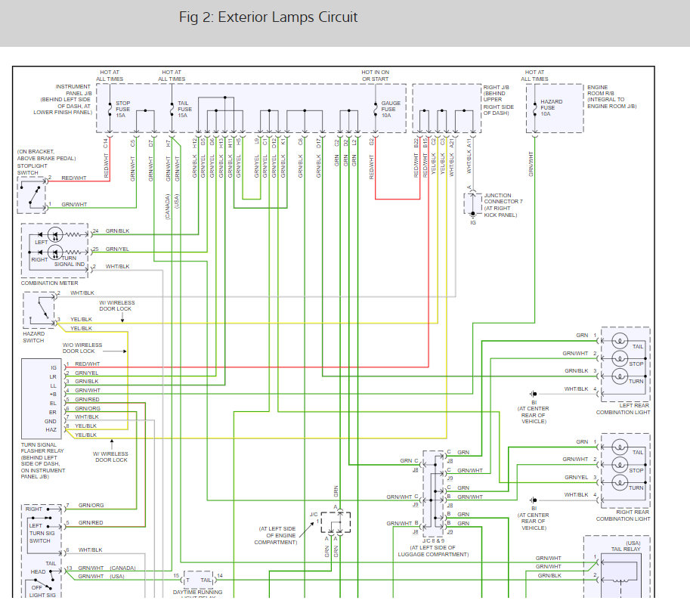The height and width of the screenshot is (616, 690).
Task: Click the GAUGE fuse symbol
Action: point(376,109)
